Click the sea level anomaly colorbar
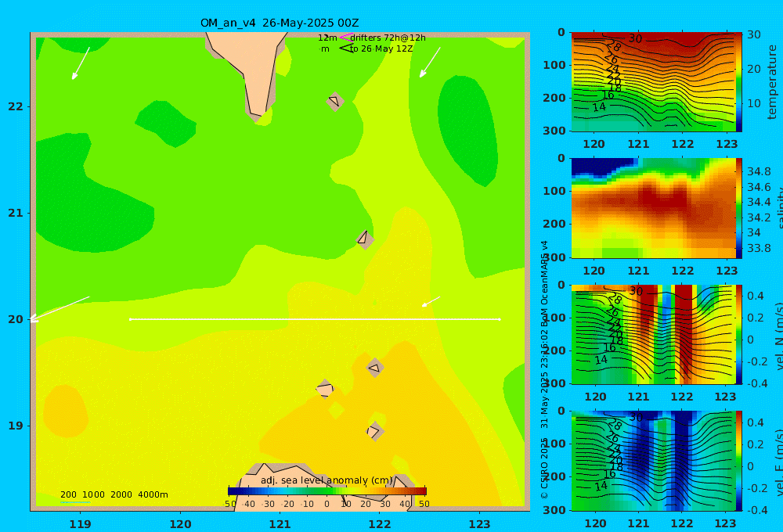This screenshot has height=532, width=783. coord(327,491)
